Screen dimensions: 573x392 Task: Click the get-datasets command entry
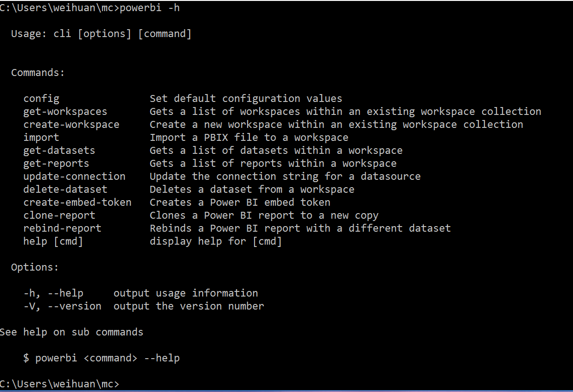click(x=59, y=150)
